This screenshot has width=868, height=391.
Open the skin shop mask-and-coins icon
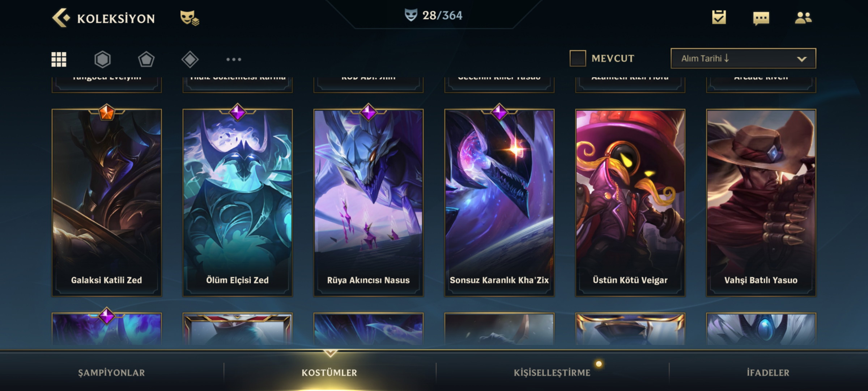[190, 18]
